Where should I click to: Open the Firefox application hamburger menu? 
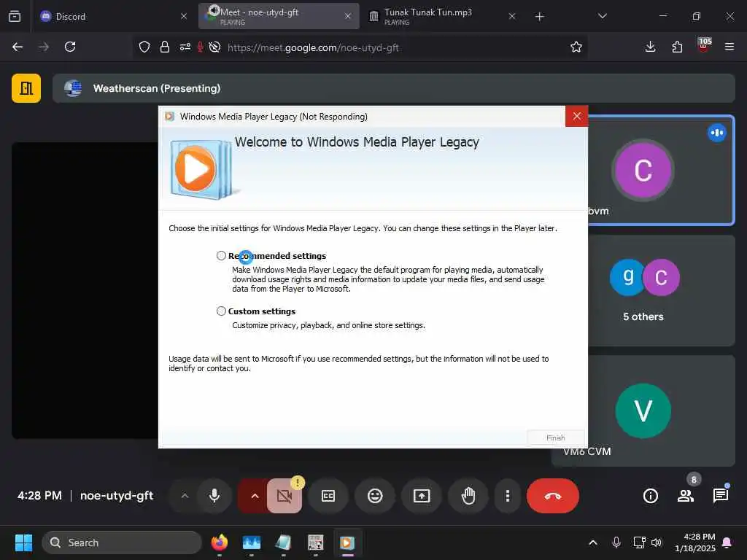coord(729,47)
